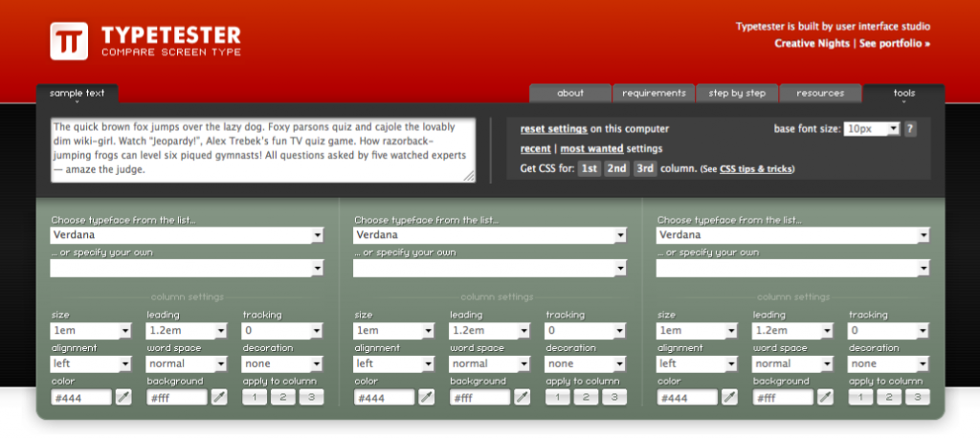Click the question mark help button
Viewport: 980px width, 439px height.
coord(911,129)
